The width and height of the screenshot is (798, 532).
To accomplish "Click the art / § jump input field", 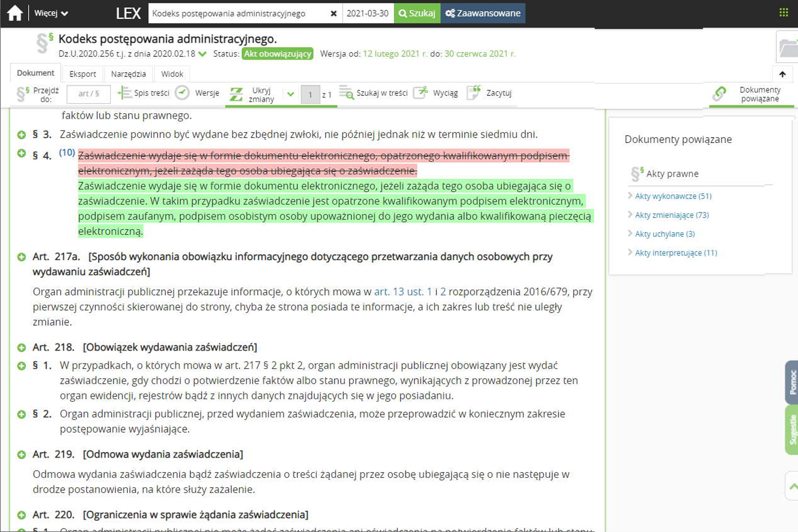I will click(x=89, y=94).
